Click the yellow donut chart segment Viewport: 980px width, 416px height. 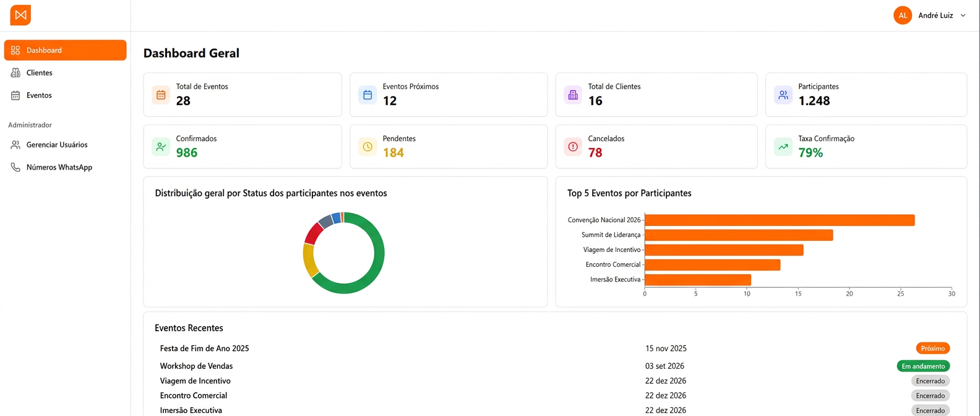click(x=308, y=260)
